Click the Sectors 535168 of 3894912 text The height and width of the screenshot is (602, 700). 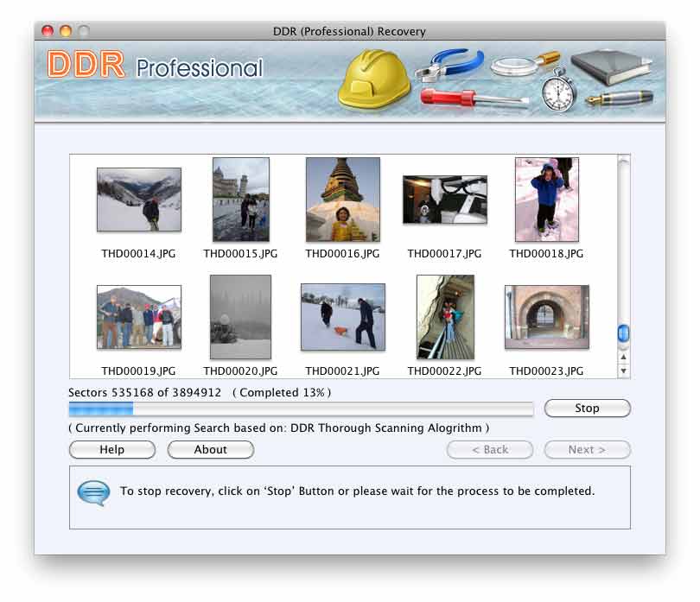point(144,393)
